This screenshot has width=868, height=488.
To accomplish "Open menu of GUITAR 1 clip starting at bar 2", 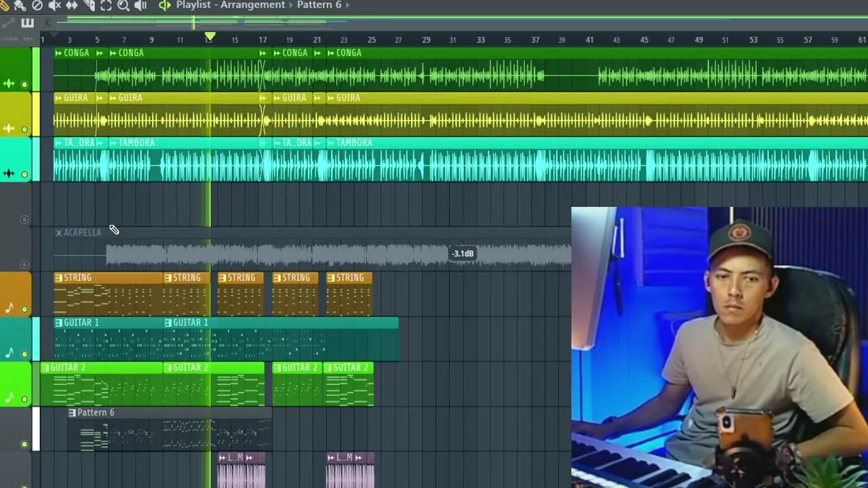I will pos(58,323).
